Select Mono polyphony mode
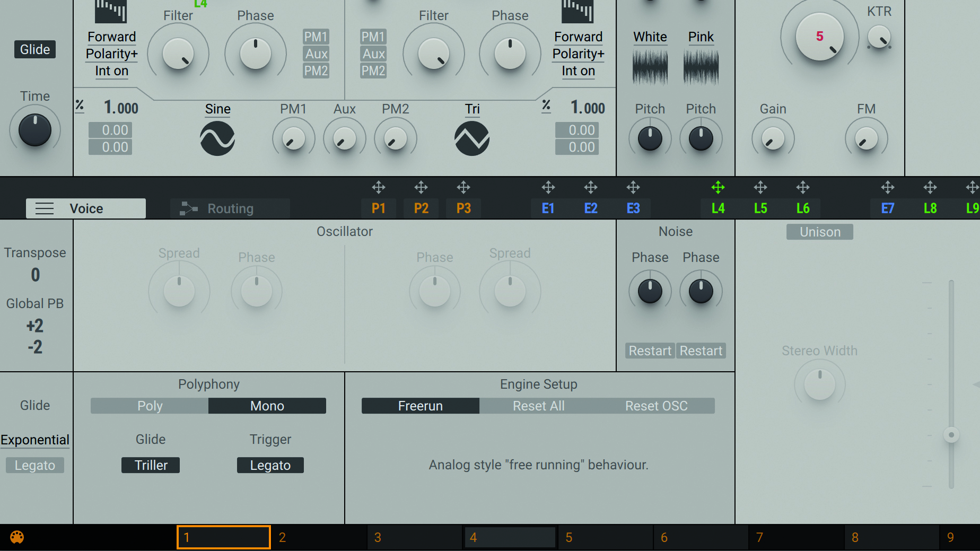Screen dimensions: 980x551 pos(267,406)
